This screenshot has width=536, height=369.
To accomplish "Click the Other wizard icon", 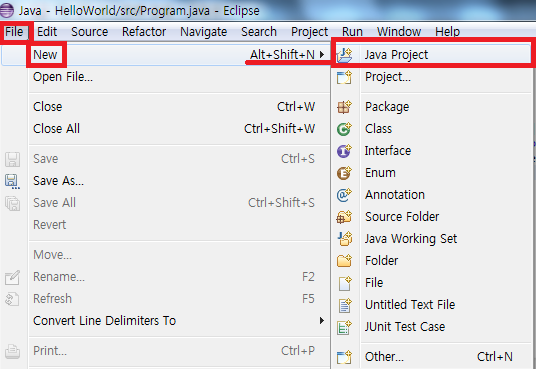I will pyautogui.click(x=344, y=357).
